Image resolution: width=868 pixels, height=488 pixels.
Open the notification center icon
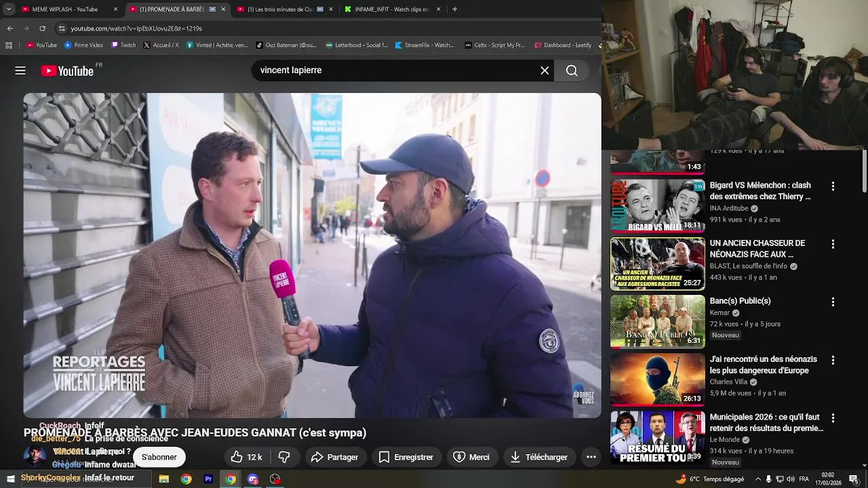[x=854, y=479]
